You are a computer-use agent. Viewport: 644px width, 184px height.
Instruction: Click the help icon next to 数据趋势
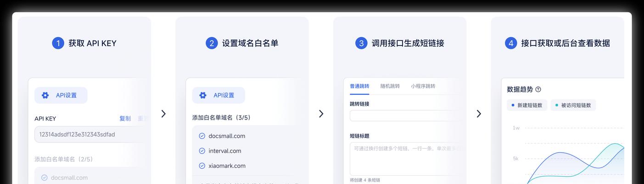coord(538,89)
